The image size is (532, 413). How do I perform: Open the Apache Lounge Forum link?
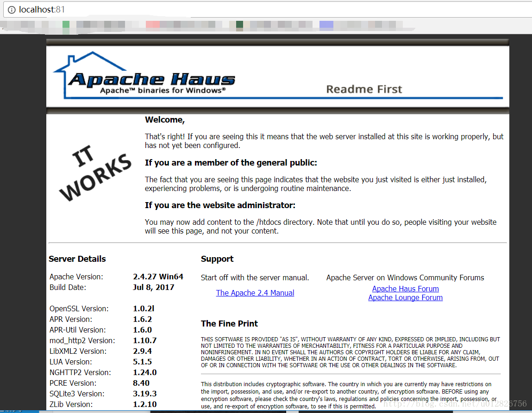(x=406, y=297)
